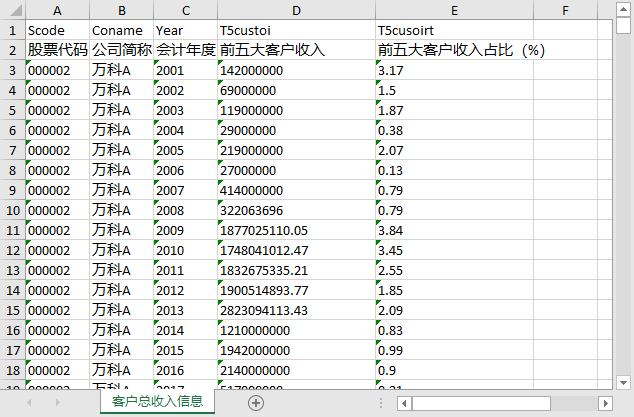Select row 10 header
This screenshot has height=417, width=634.
click(x=13, y=210)
